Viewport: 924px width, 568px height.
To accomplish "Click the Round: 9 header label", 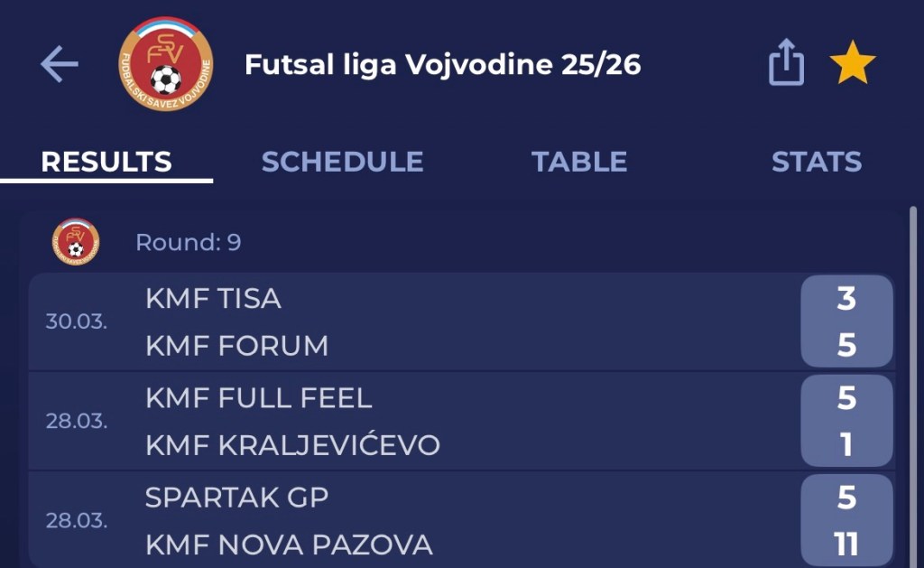I will (x=188, y=242).
